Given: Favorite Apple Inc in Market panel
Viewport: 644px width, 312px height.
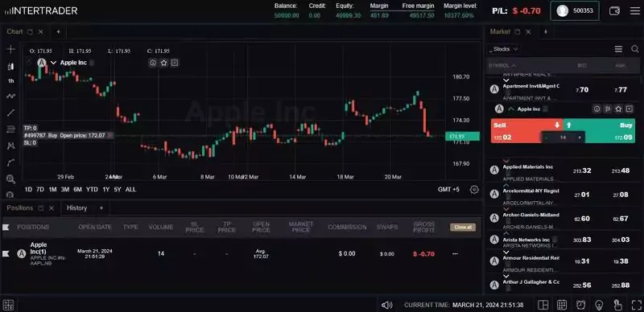Looking at the screenshot, I should 618,109.
